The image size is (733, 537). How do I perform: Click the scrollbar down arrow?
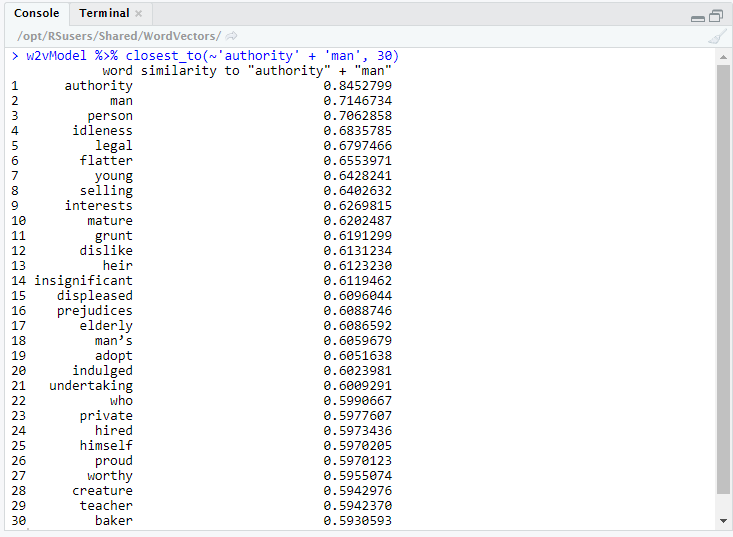coord(724,521)
